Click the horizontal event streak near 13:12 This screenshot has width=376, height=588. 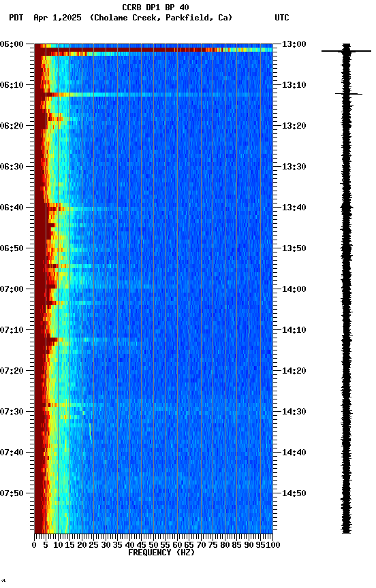153,95
